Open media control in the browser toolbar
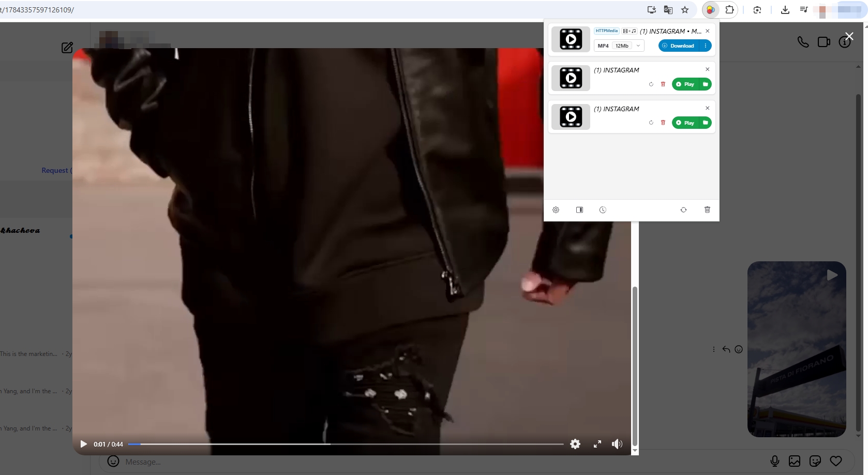868x475 pixels. pos(804,10)
